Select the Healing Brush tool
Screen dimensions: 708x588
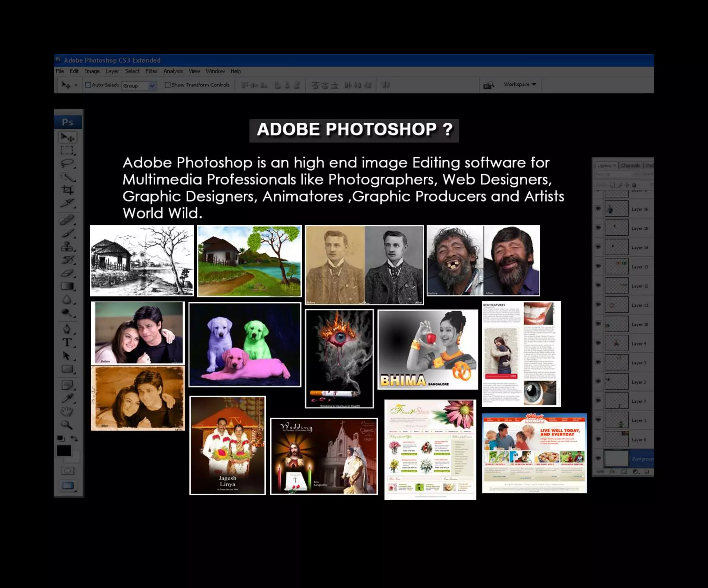67,220
